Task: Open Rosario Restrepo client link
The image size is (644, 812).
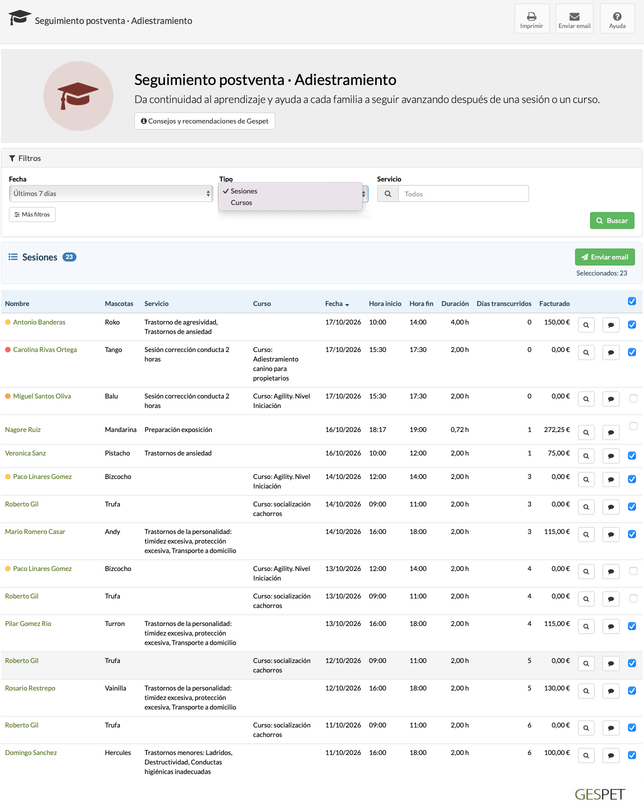Action: click(x=30, y=688)
